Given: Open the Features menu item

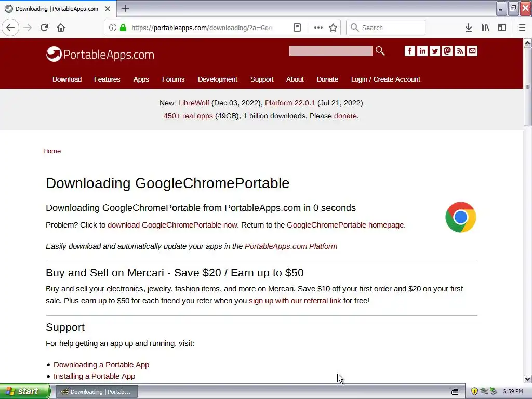Looking at the screenshot, I should (107, 79).
